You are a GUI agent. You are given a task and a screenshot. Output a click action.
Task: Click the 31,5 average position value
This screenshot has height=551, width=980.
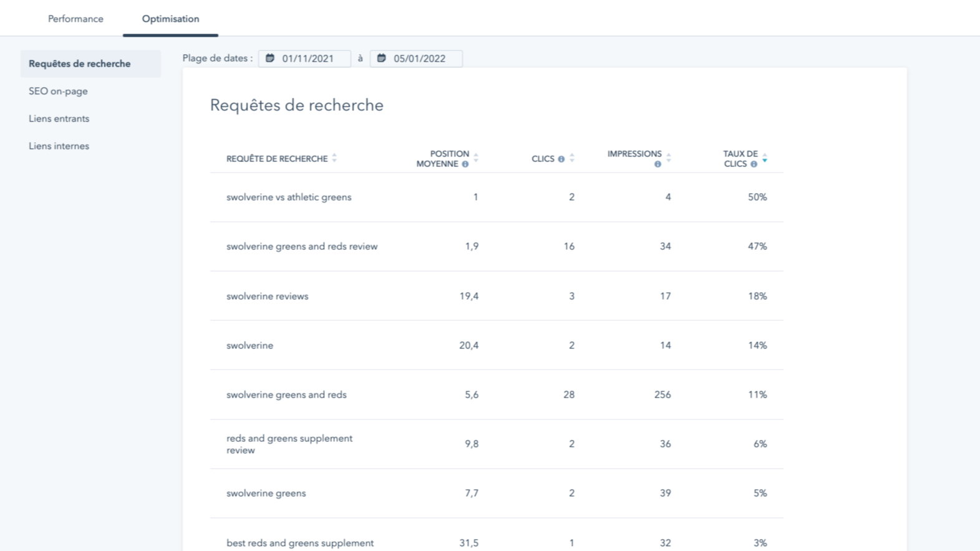(469, 543)
